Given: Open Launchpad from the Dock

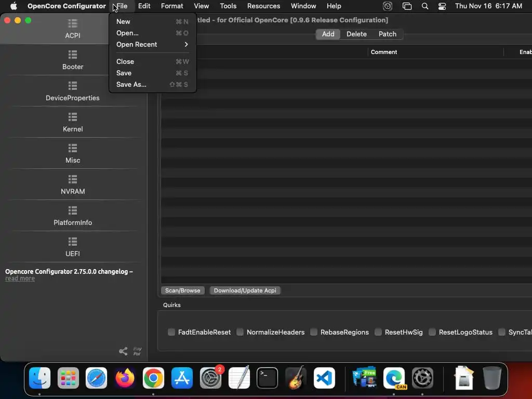Looking at the screenshot, I should click(68, 378).
